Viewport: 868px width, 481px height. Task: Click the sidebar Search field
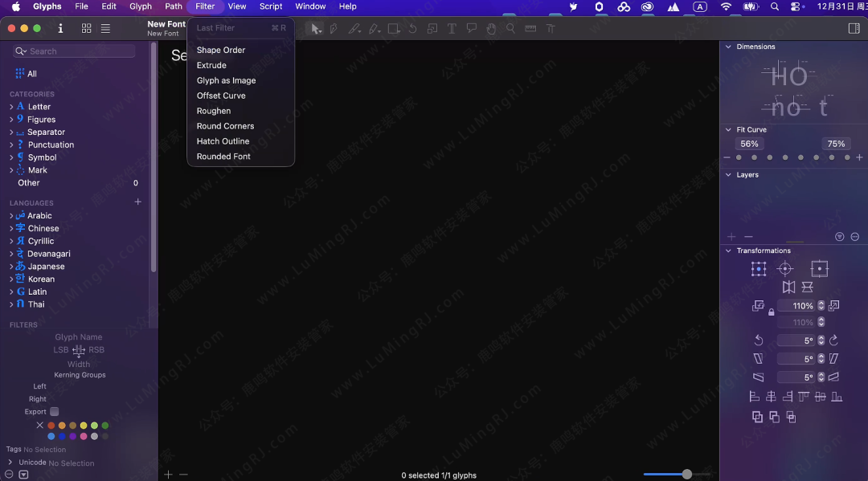[74, 51]
